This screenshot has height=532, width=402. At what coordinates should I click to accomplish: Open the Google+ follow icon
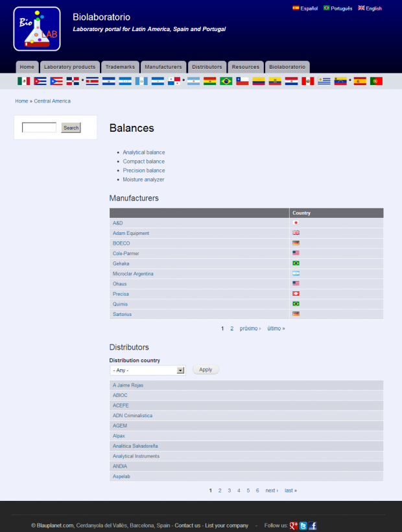[x=294, y=526]
